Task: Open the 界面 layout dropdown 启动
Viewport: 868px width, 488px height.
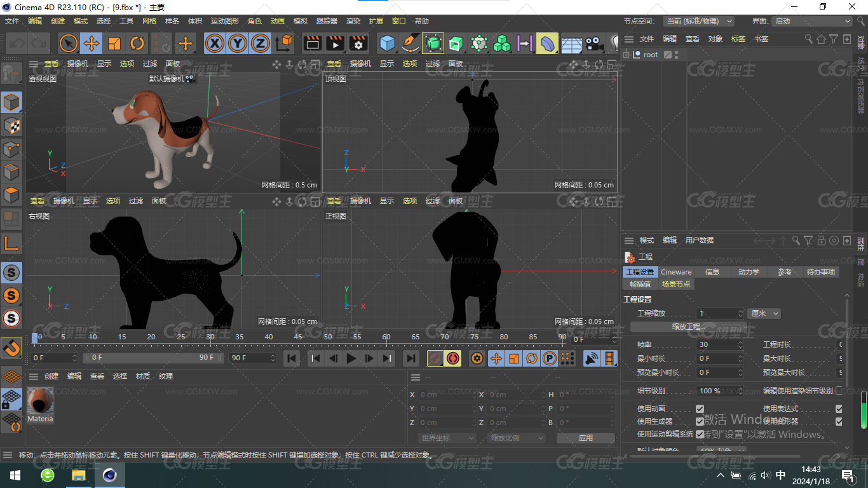Action: click(812, 21)
